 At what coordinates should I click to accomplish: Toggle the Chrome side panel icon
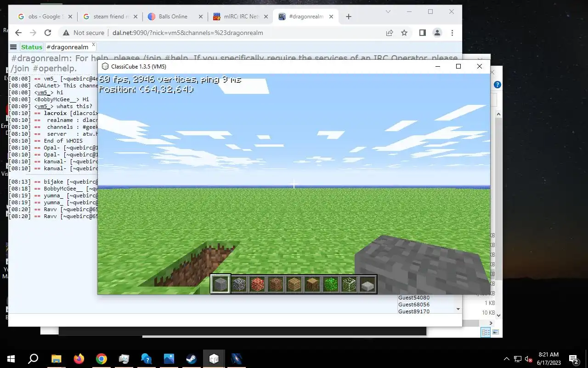423,33
